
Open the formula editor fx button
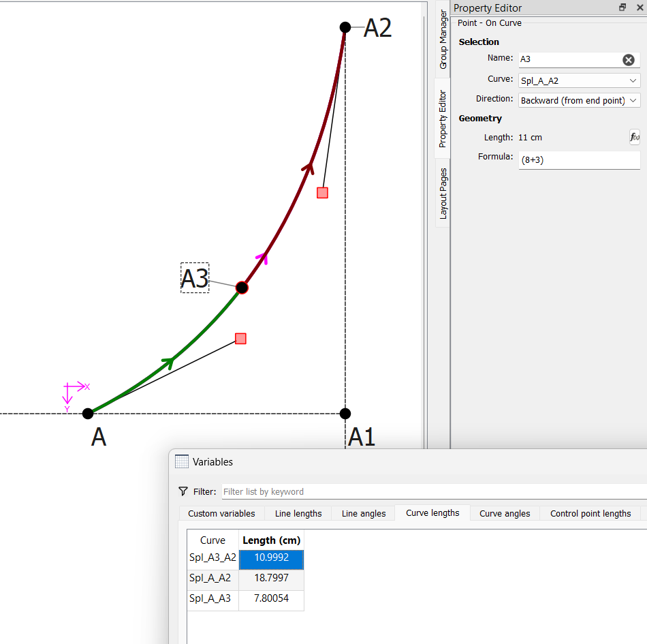634,138
